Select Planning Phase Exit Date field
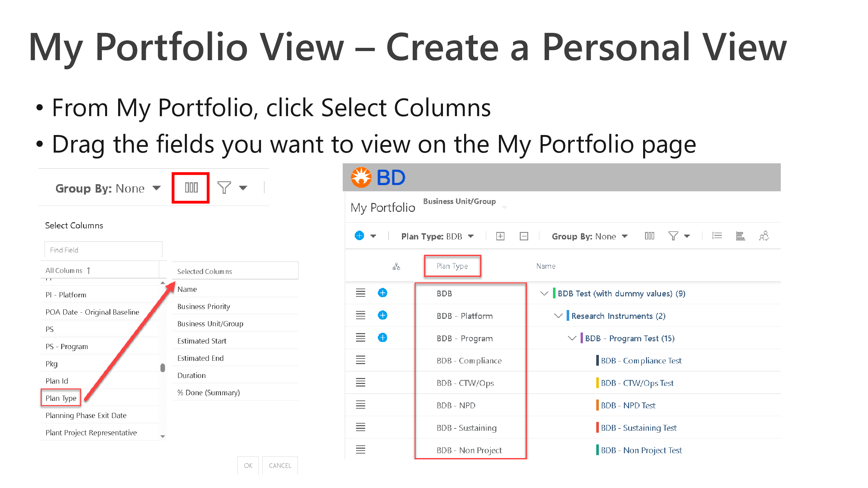Image resolution: width=868 pixels, height=488 pixels. point(86,415)
